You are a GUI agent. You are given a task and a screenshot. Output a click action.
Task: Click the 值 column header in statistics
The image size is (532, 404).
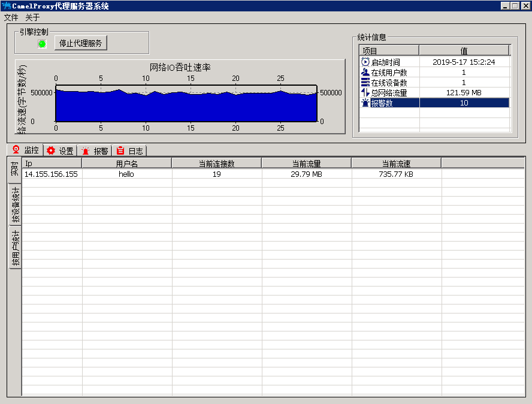pos(464,50)
